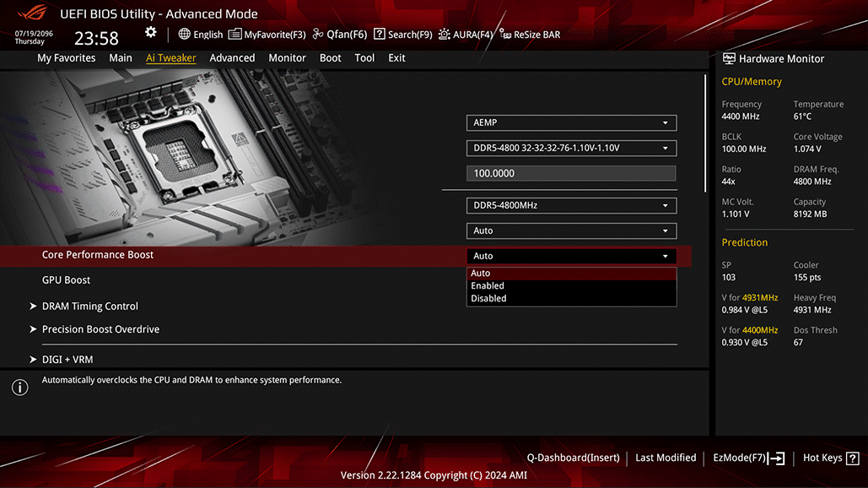The height and width of the screenshot is (488, 868).
Task: Click the 4400MHz prediction value
Action: tap(760, 331)
